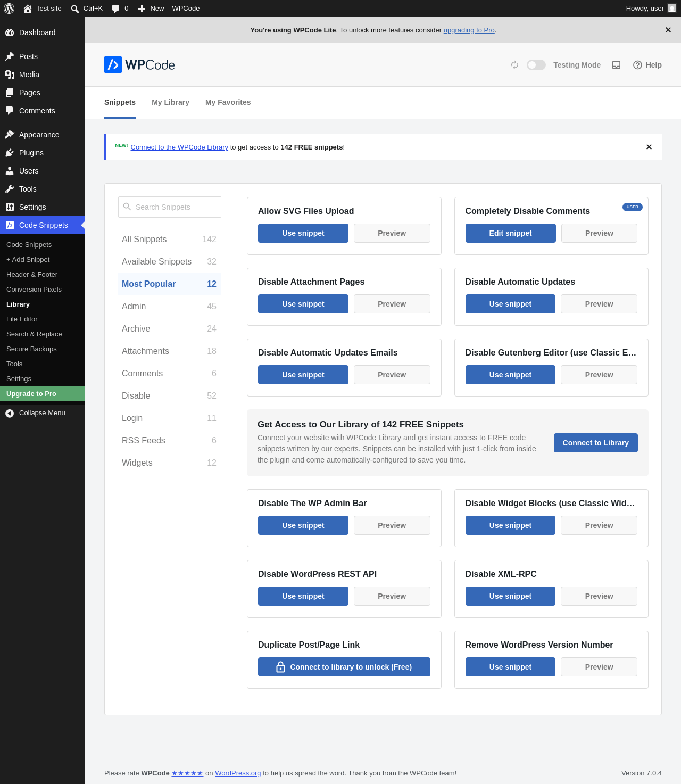Click the refresh arrows icon beside Testing Mode
Viewport: 681px width, 784px height.
pyautogui.click(x=514, y=65)
